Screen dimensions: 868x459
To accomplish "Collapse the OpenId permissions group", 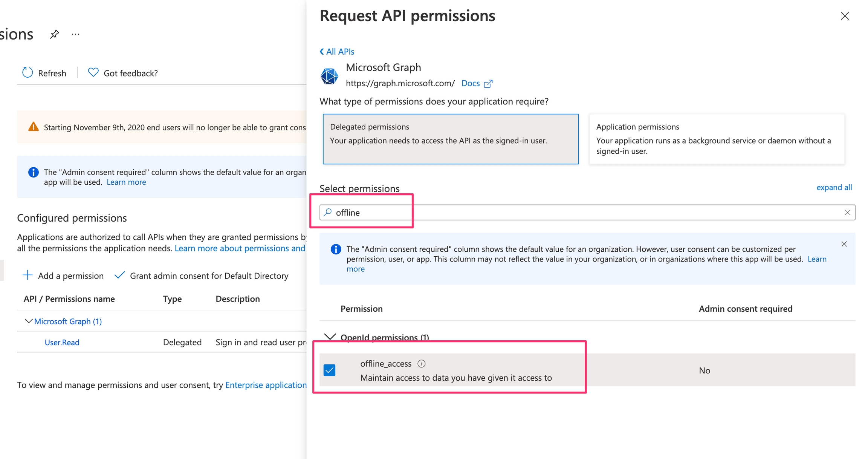I will pos(330,337).
